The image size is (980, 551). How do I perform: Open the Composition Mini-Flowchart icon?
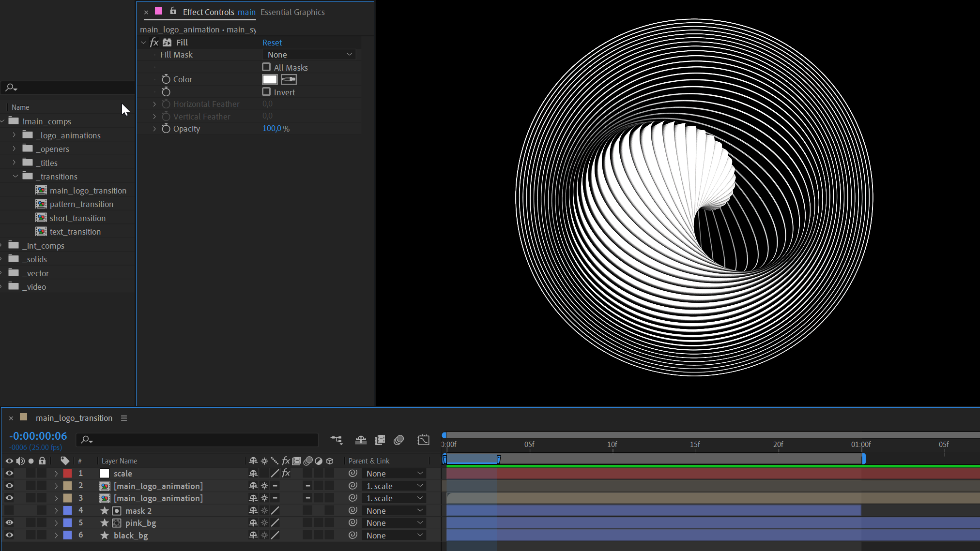coord(337,440)
